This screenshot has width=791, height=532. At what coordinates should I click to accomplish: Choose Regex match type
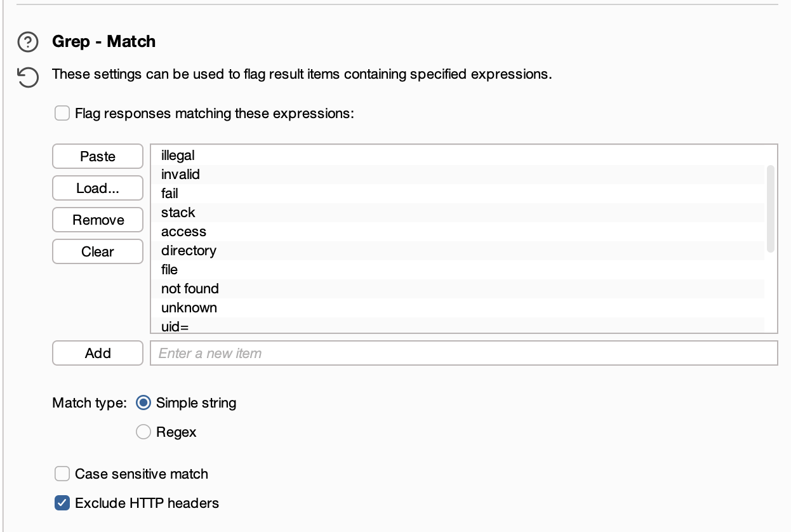[144, 432]
